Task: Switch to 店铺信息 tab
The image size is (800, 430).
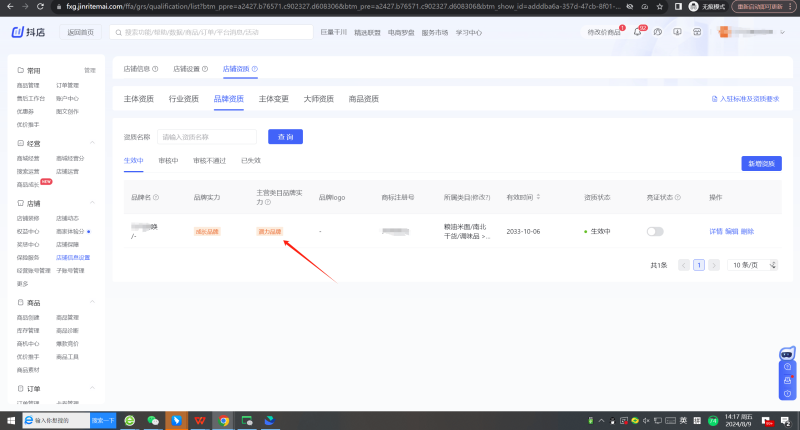Action: pyautogui.click(x=137, y=69)
